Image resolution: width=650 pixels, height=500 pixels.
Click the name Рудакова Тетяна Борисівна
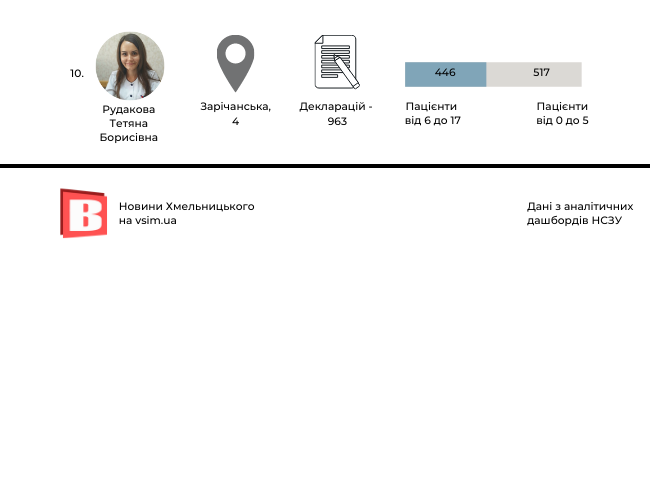tap(129, 123)
